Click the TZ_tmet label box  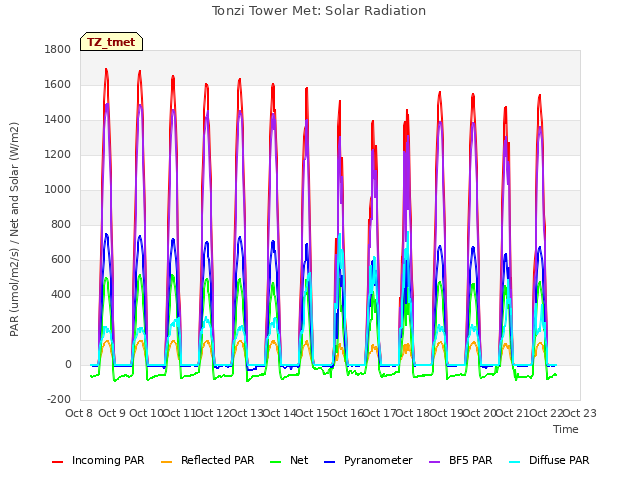(111, 42)
